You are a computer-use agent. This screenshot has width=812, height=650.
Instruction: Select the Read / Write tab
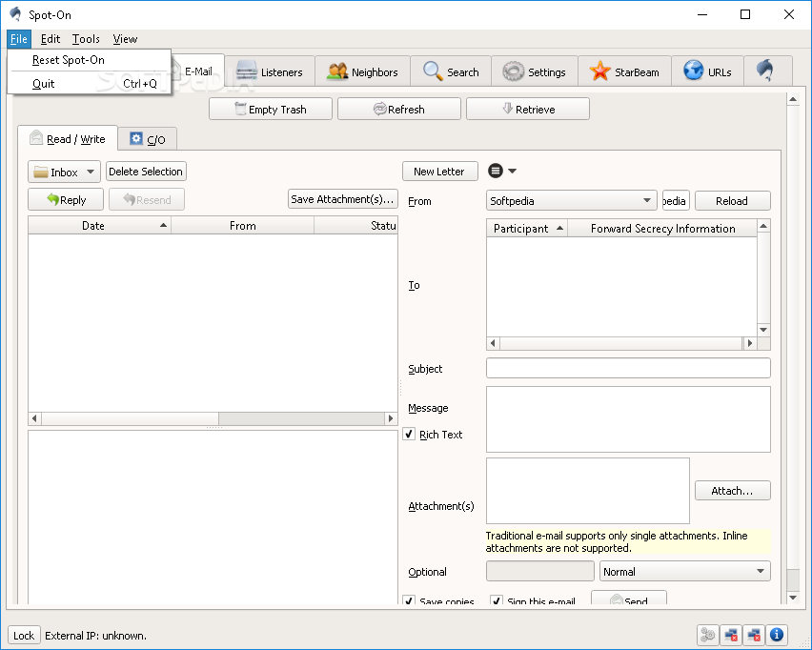click(68, 138)
